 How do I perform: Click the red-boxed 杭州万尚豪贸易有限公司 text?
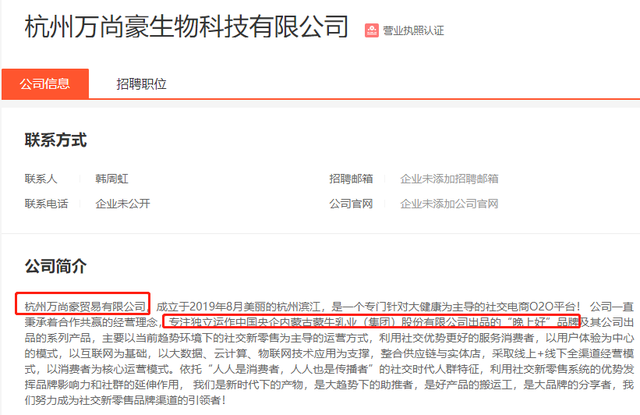click(x=85, y=306)
